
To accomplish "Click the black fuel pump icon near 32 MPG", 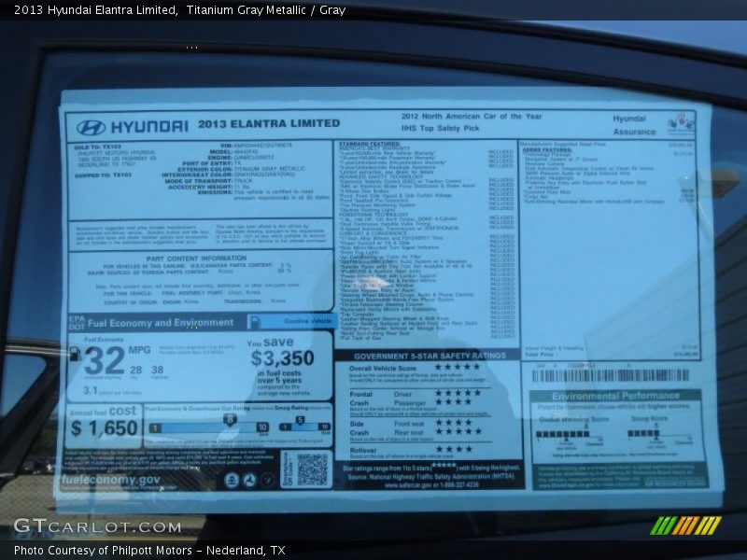I will click(76, 355).
